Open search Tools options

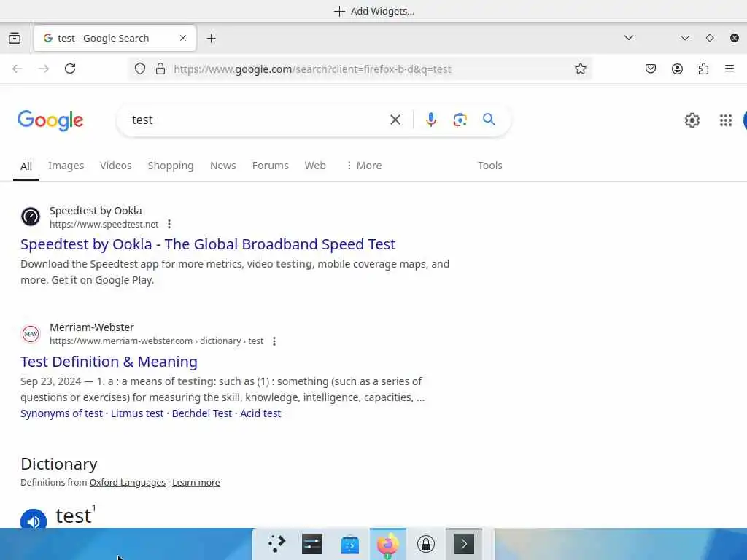point(489,166)
